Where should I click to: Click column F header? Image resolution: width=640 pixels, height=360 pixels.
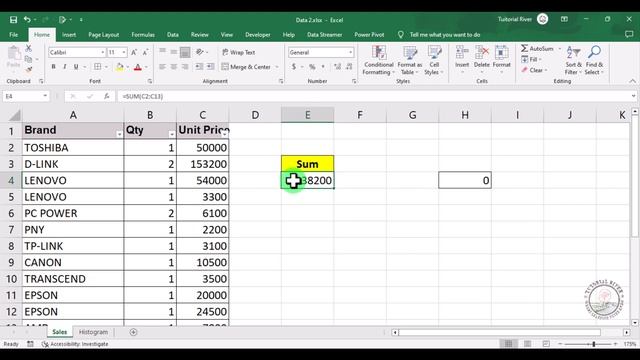click(x=360, y=115)
